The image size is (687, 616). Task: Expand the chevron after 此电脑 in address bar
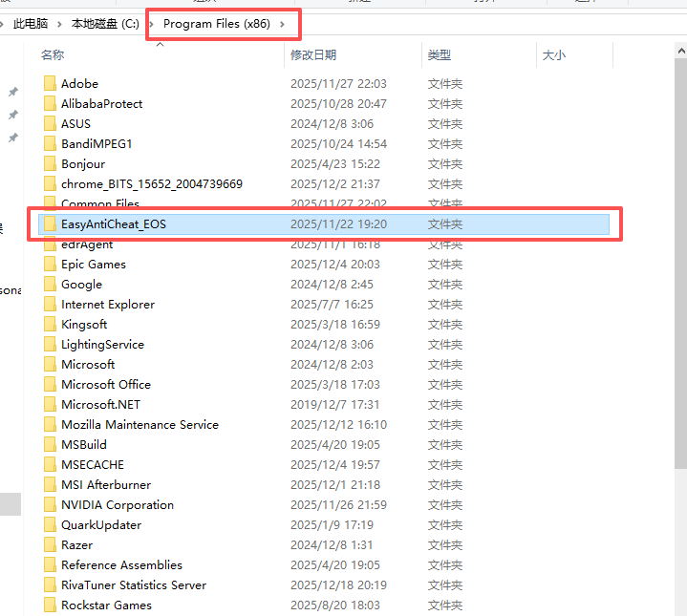pos(60,23)
